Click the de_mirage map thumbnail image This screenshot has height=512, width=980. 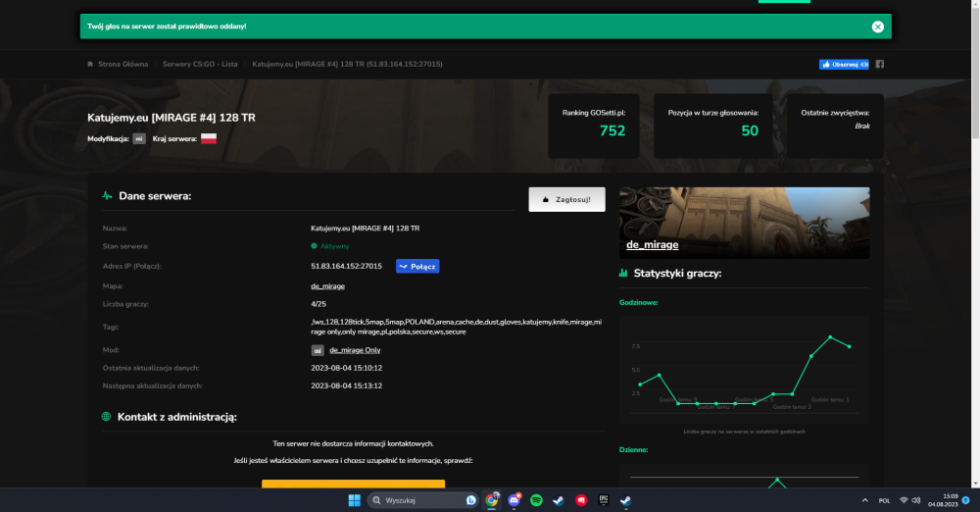(x=744, y=223)
